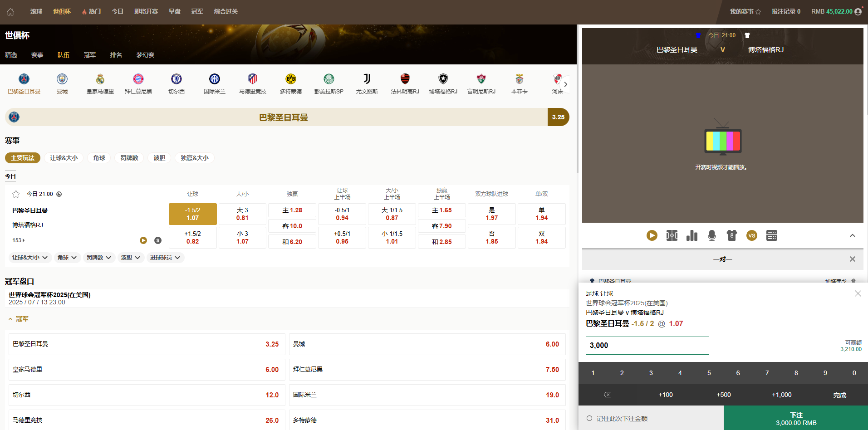The width and height of the screenshot is (868, 430).
Task: Open video play icon in match panel
Action: click(x=652, y=235)
